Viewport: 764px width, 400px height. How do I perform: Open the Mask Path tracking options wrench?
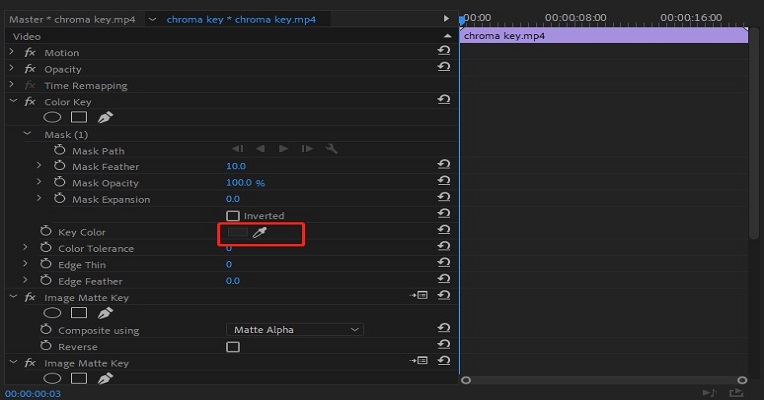pyautogui.click(x=331, y=149)
